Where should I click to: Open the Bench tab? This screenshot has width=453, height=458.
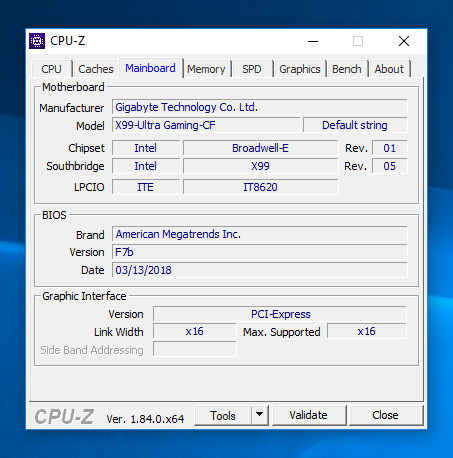tap(347, 69)
